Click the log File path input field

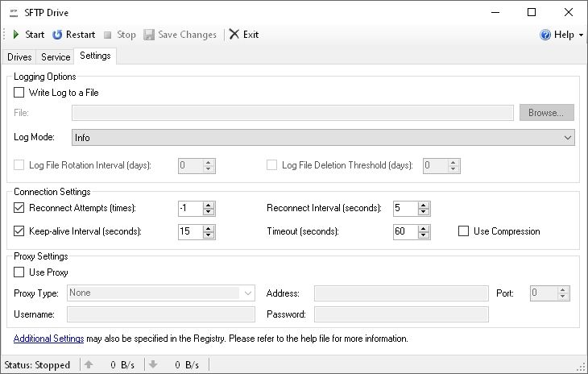[x=292, y=113]
